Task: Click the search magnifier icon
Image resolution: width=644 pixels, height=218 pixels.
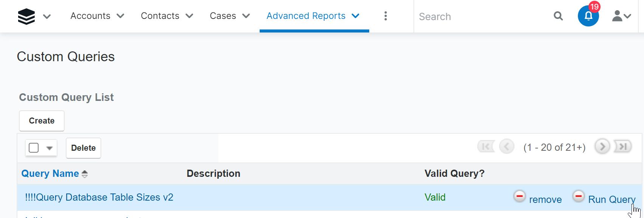Action: 558,16
